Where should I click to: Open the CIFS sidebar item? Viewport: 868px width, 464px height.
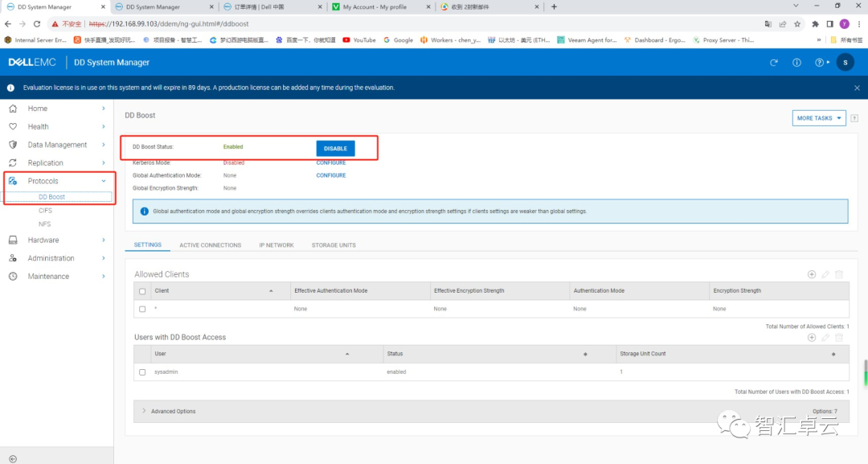(x=45, y=211)
